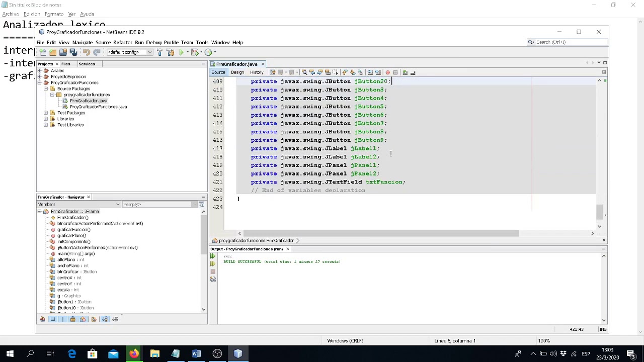Click the editor horizontal scrollbar
This screenshot has width=644, height=362.
click(x=381, y=233)
